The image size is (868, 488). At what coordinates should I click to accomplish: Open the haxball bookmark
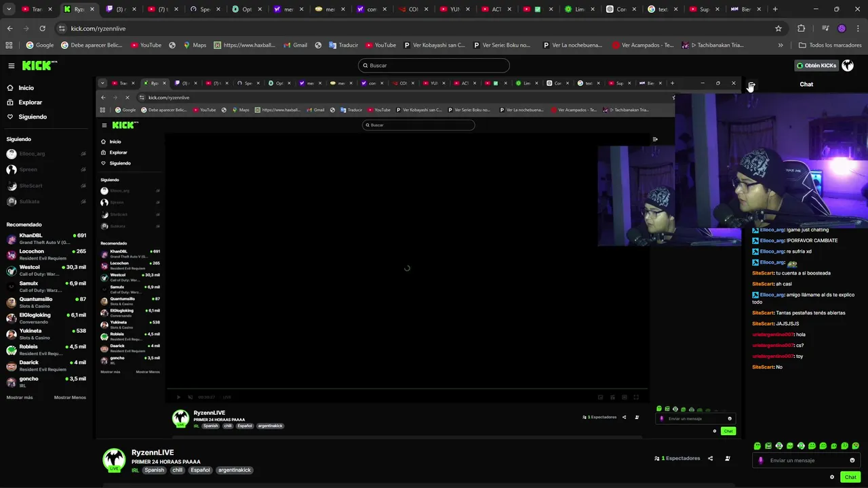[x=244, y=45]
